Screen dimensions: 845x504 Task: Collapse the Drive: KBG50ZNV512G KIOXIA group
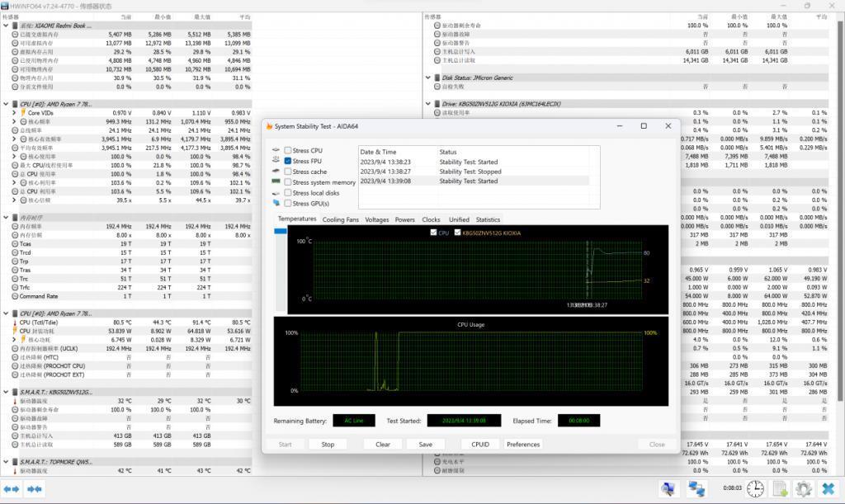coord(428,104)
